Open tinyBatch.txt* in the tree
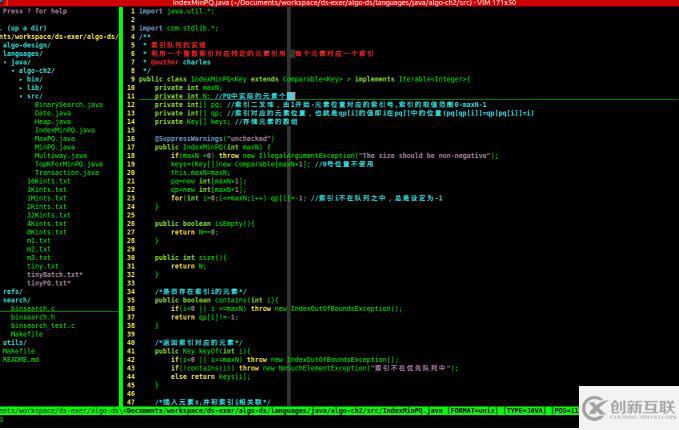The width and height of the screenshot is (679, 430). coord(55,275)
